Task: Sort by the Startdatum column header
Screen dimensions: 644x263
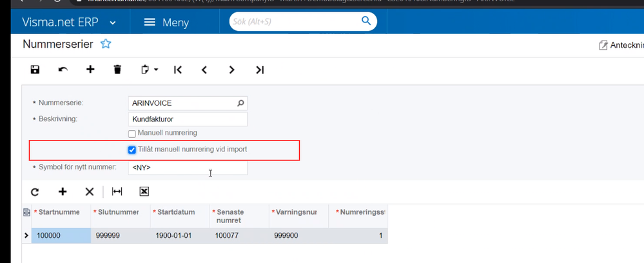Action: 180,216
